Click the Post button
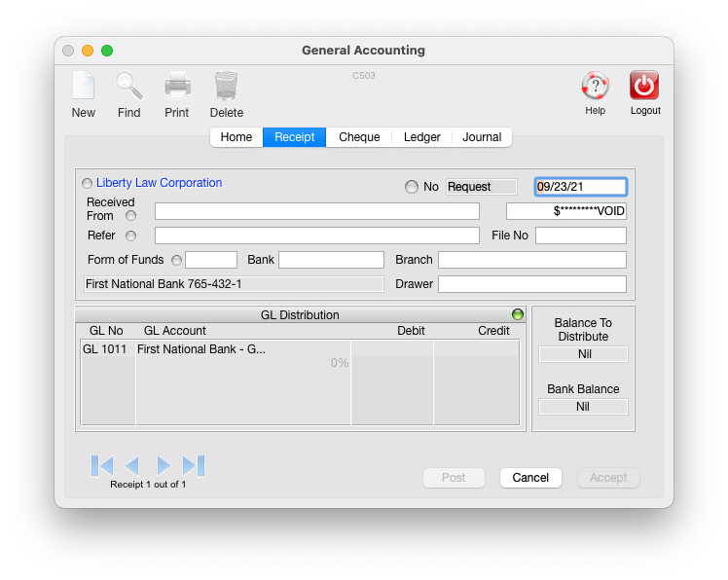This screenshot has width=728, height=580. [454, 478]
